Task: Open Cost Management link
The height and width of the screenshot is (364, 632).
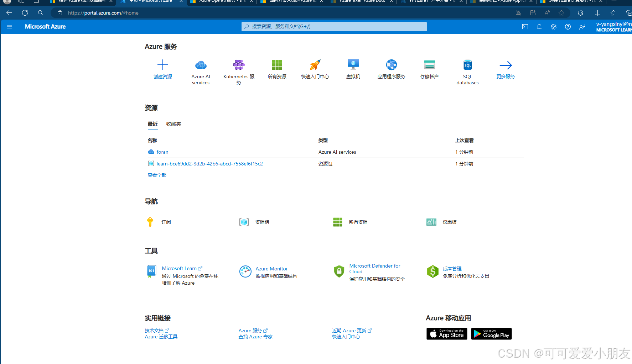Action: 452,269
